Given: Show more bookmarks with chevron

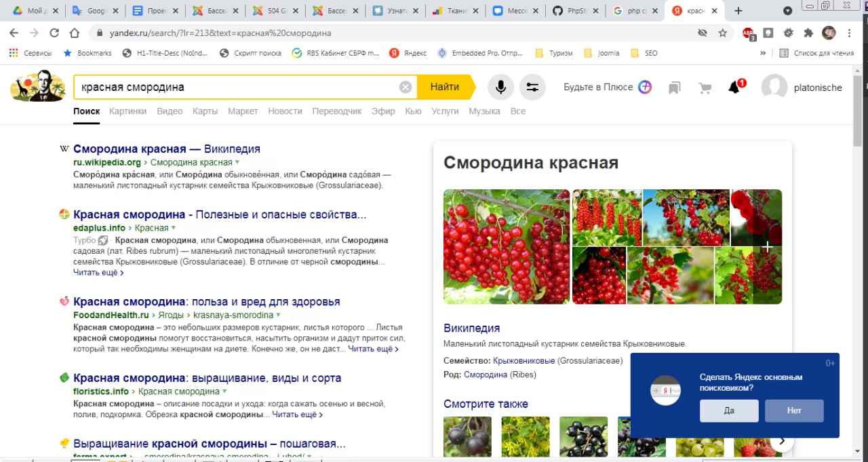Looking at the screenshot, I should pyautogui.click(x=764, y=53).
